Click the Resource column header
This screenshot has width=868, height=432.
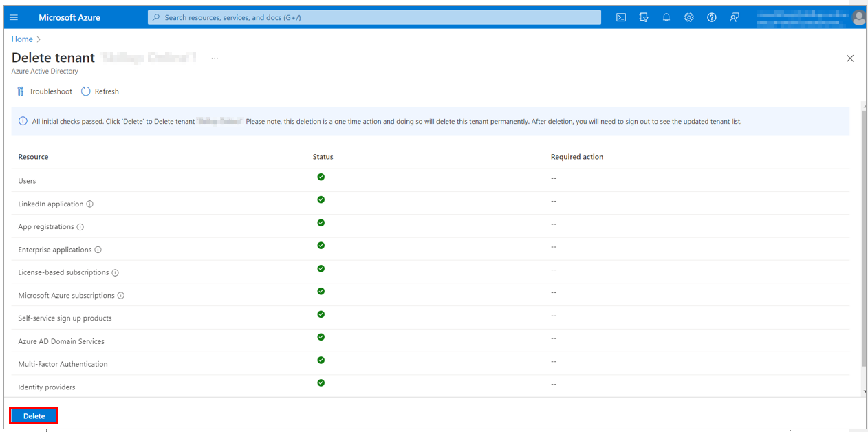click(33, 157)
